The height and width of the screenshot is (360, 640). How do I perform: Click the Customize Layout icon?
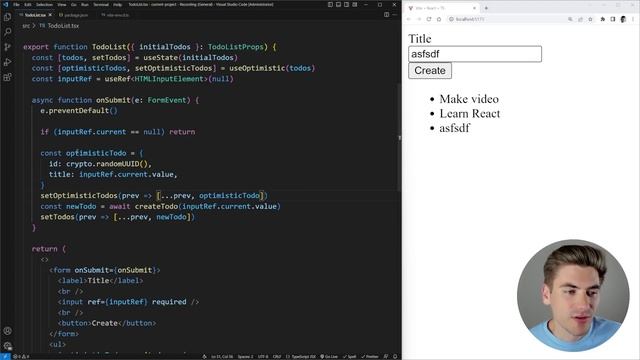pyautogui.click(x=354, y=4)
